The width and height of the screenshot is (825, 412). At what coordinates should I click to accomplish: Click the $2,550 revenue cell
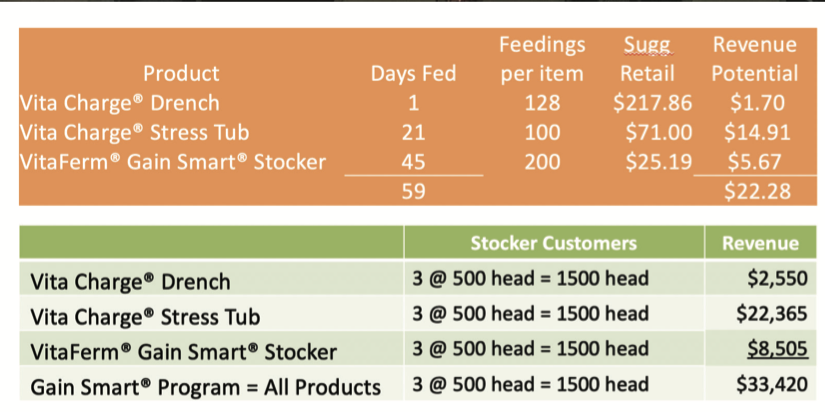(x=778, y=278)
